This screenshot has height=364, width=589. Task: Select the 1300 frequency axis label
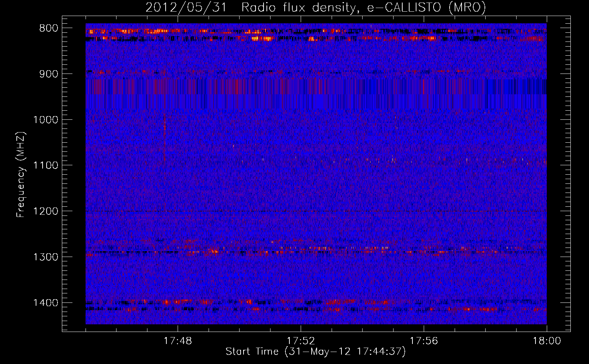46,257
